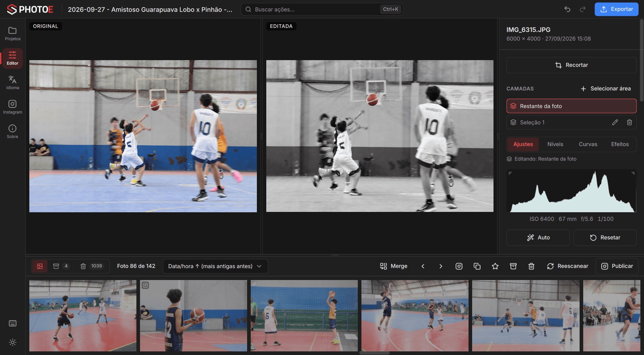The width and height of the screenshot is (644, 355).
Task: Click the Photoe logo
Action: 30,9
